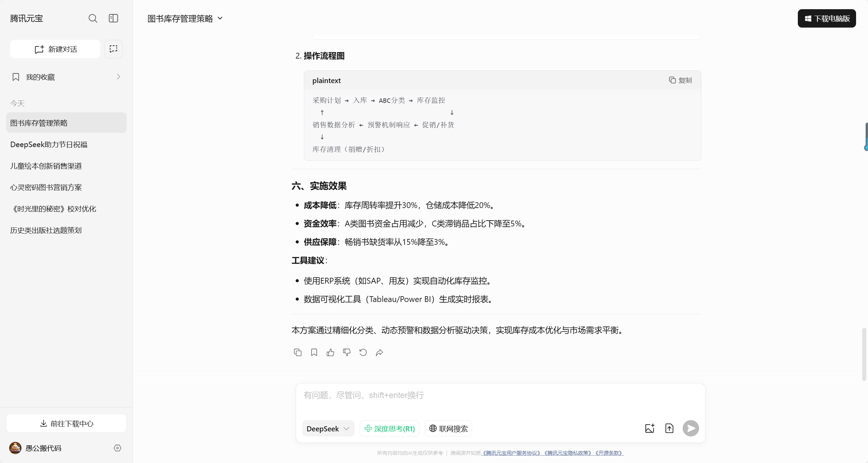Click the 下载电脑版 button

[827, 18]
